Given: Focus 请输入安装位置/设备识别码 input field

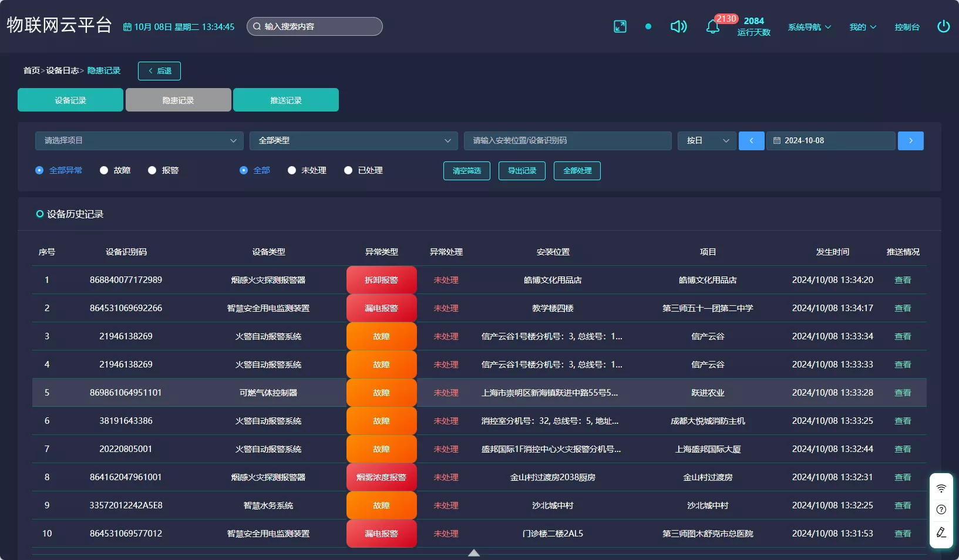Looking at the screenshot, I should (568, 141).
